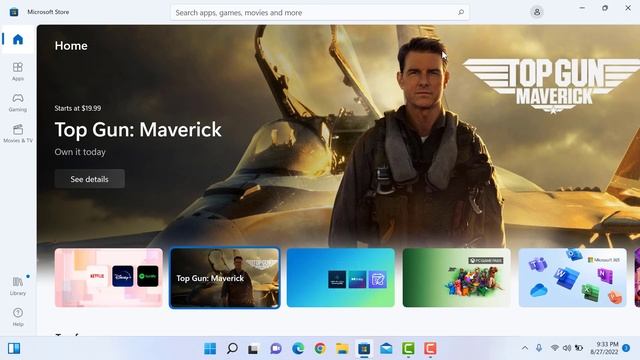Open the Widgets panel icon
640x360 pixels.
click(14, 349)
